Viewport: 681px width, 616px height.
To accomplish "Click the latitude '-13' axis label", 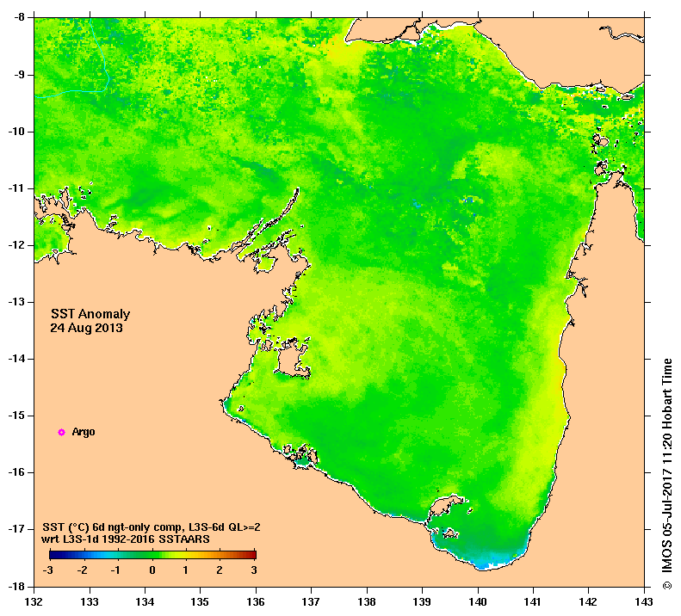I will click(16, 302).
